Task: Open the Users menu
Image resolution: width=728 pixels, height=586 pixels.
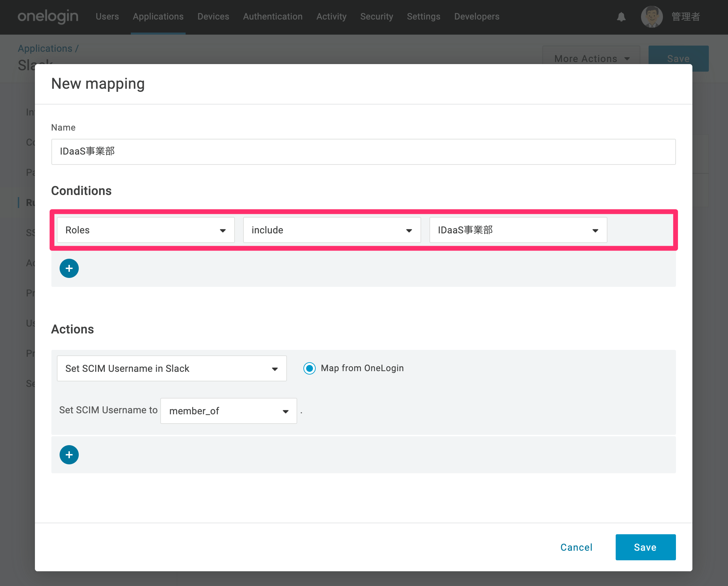Action: point(107,16)
